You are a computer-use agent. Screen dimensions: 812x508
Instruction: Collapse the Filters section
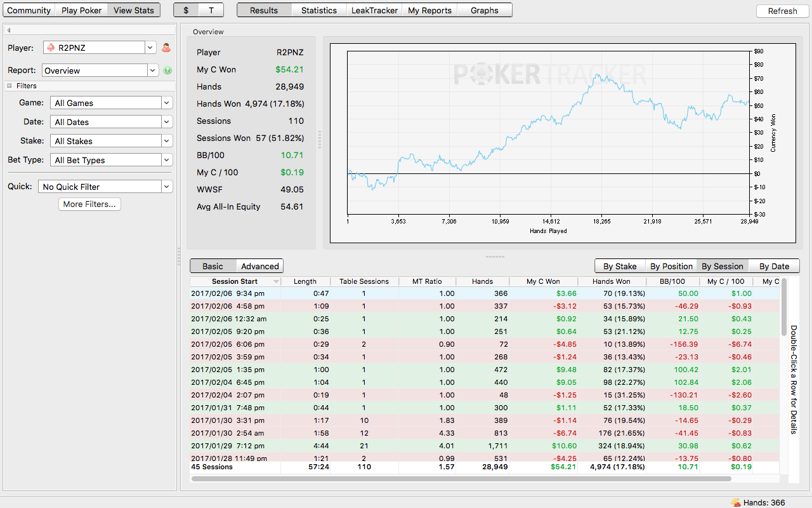[10, 86]
